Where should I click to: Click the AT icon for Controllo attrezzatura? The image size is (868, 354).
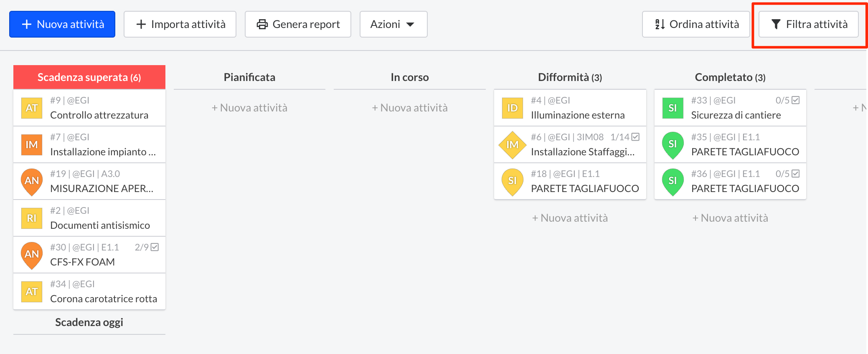pos(32,108)
